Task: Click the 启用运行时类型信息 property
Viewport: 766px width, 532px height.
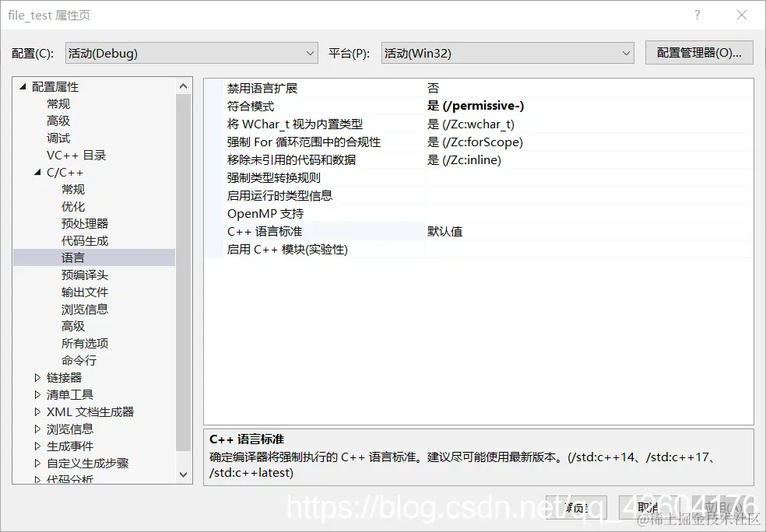Action: 280,196
